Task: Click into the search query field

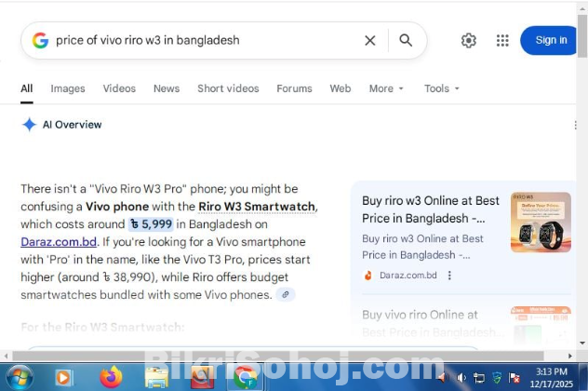Action: [205, 40]
